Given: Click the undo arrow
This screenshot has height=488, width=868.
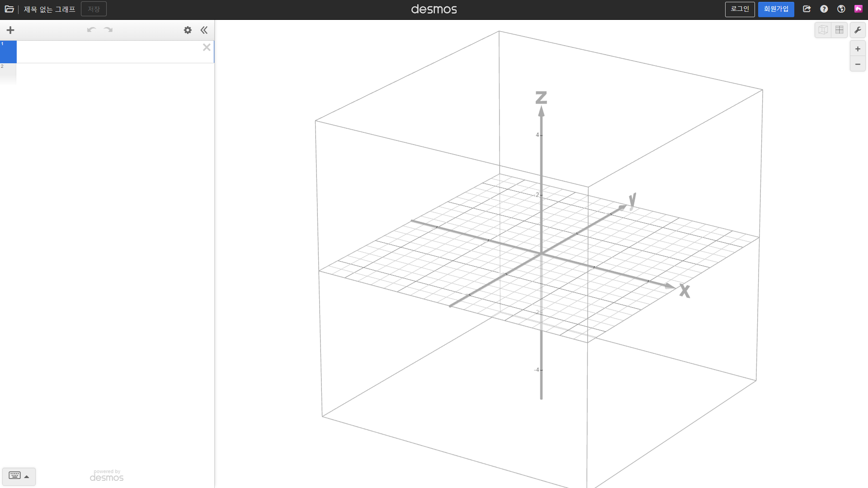Looking at the screenshot, I should coord(91,30).
